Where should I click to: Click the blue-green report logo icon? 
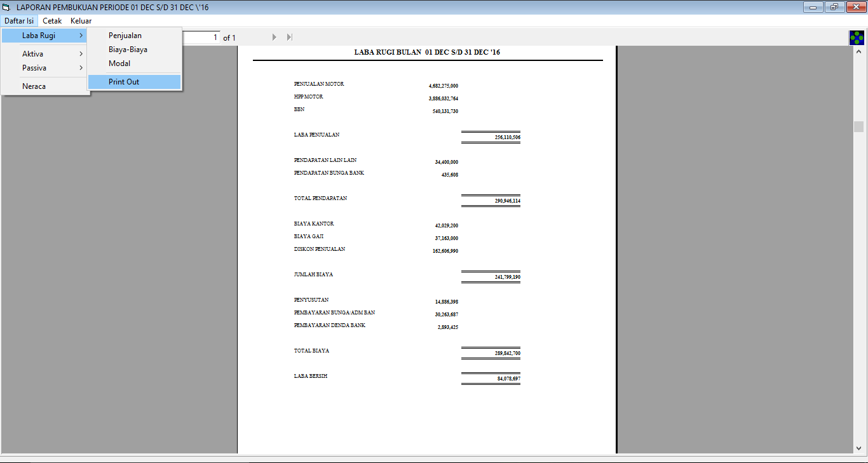[857, 37]
